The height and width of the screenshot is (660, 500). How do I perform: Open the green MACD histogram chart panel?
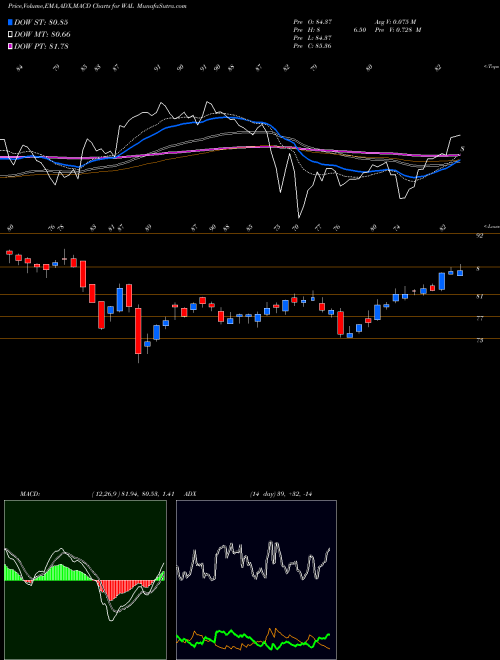(x=85, y=580)
